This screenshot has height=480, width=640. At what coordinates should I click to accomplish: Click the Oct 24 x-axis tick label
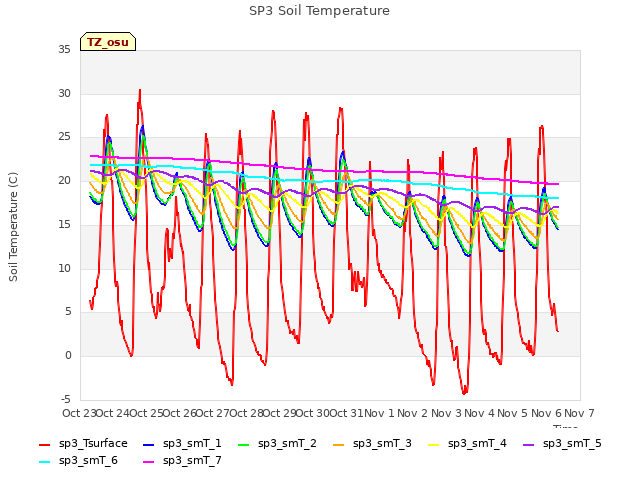[x=113, y=413]
